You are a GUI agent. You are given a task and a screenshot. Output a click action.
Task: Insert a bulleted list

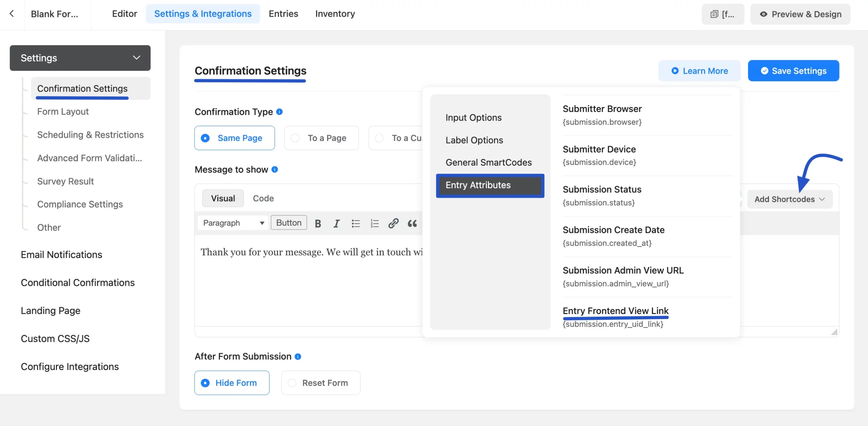click(355, 223)
